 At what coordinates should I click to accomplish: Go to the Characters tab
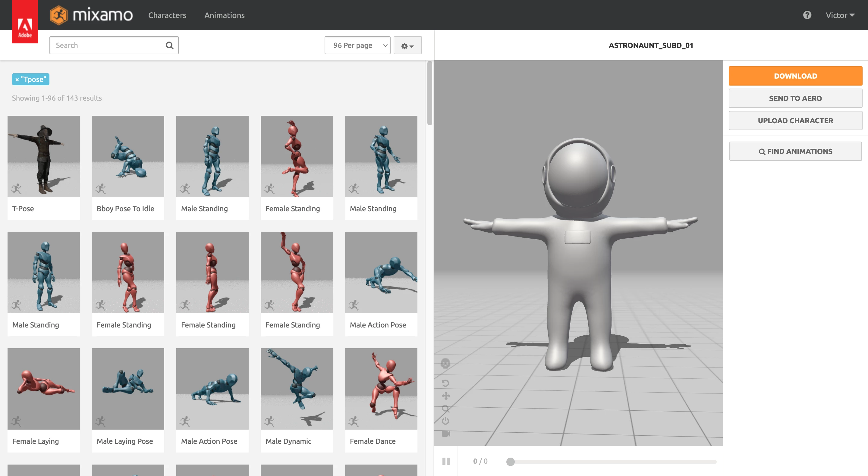[x=167, y=15]
